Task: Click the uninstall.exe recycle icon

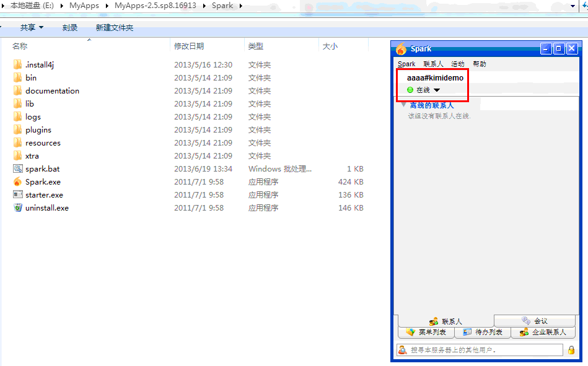Action: pyautogui.click(x=17, y=207)
